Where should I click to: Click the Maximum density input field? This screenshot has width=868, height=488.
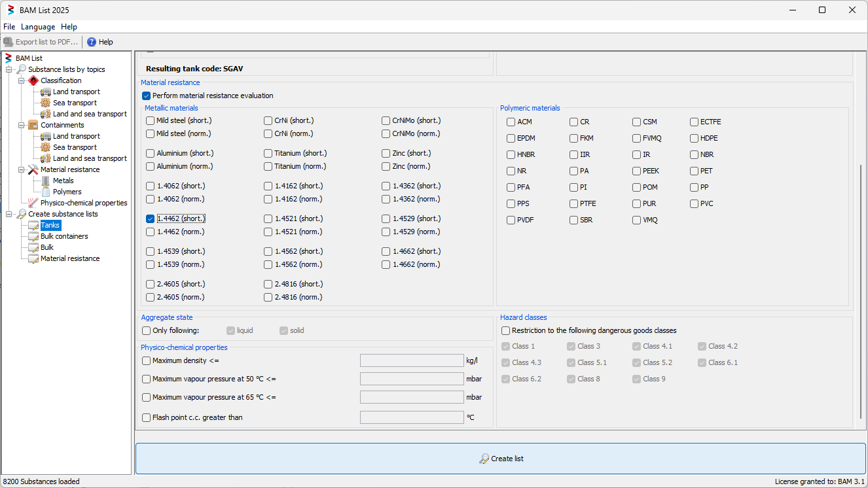[412, 360]
